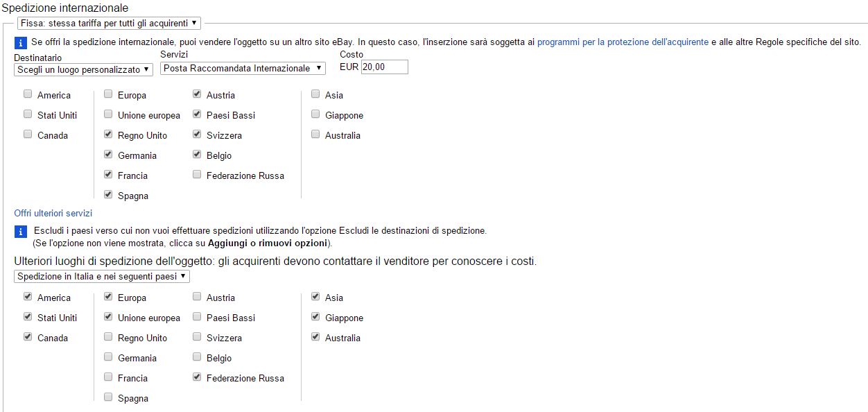Image resolution: width=868 pixels, height=412 pixels.
Task: Tick the Paesi Bassi box in the lower list
Action: pos(197,317)
